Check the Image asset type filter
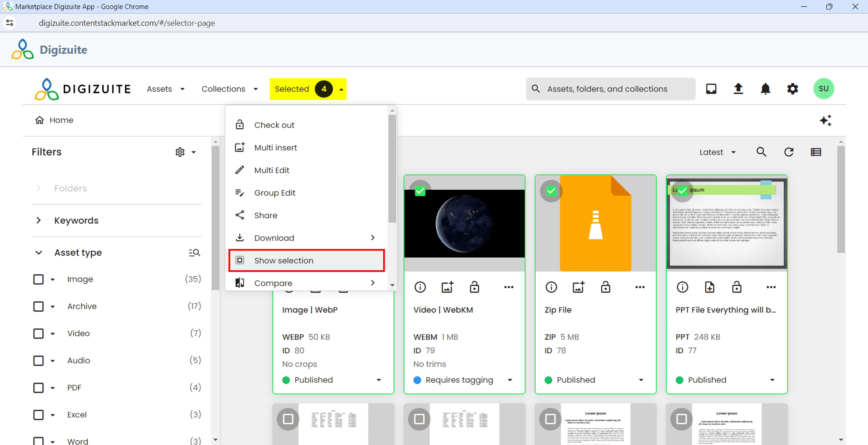 (38, 279)
